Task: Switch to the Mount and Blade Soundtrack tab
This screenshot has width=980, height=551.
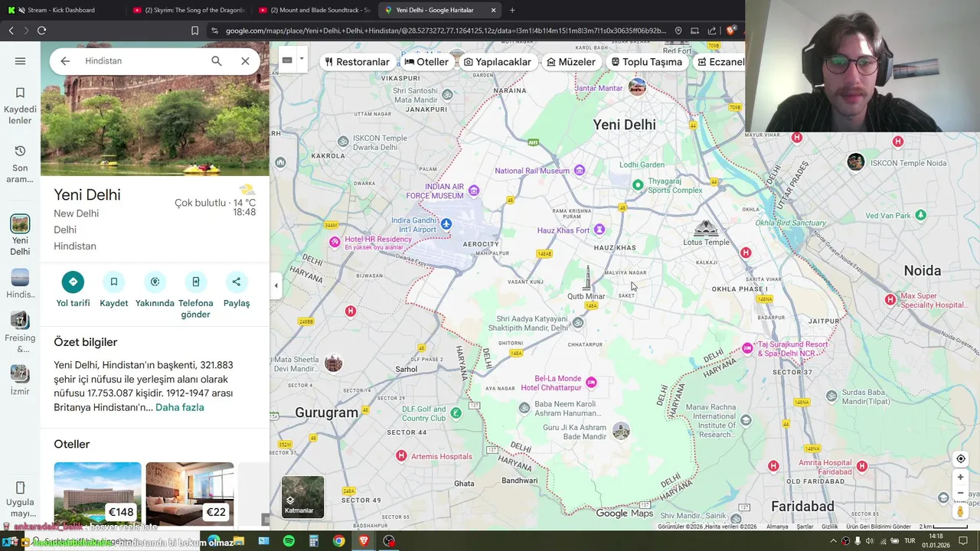Action: tap(314, 10)
